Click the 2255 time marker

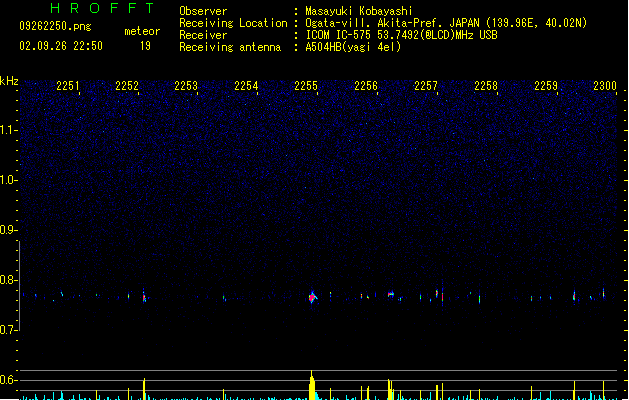[306, 86]
